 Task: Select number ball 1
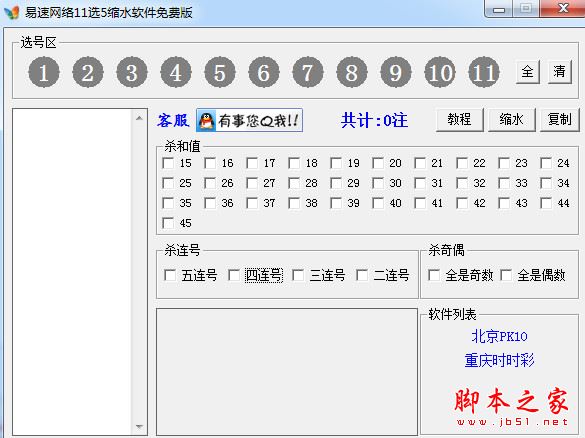coord(44,72)
